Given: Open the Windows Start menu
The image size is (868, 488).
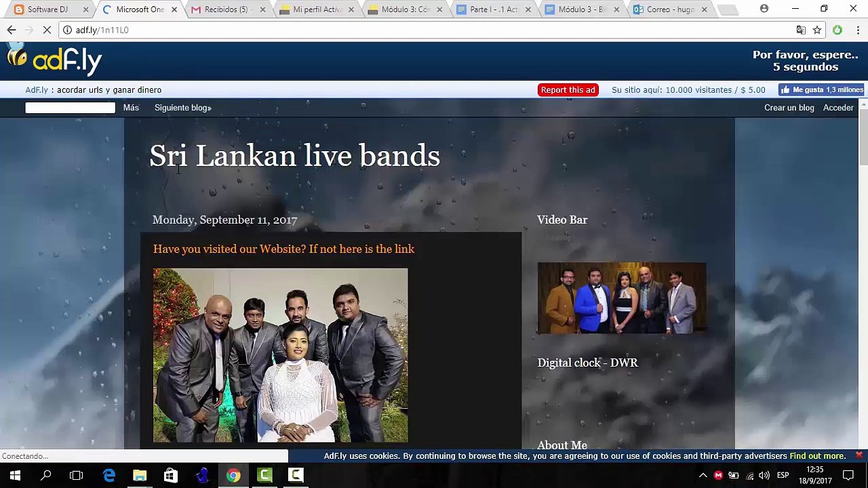Looking at the screenshot, I should coord(15,475).
